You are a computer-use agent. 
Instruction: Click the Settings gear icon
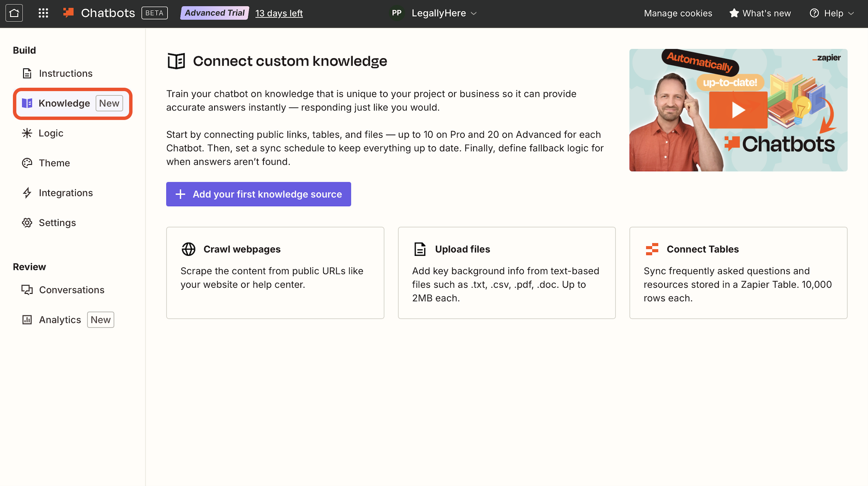coord(27,222)
